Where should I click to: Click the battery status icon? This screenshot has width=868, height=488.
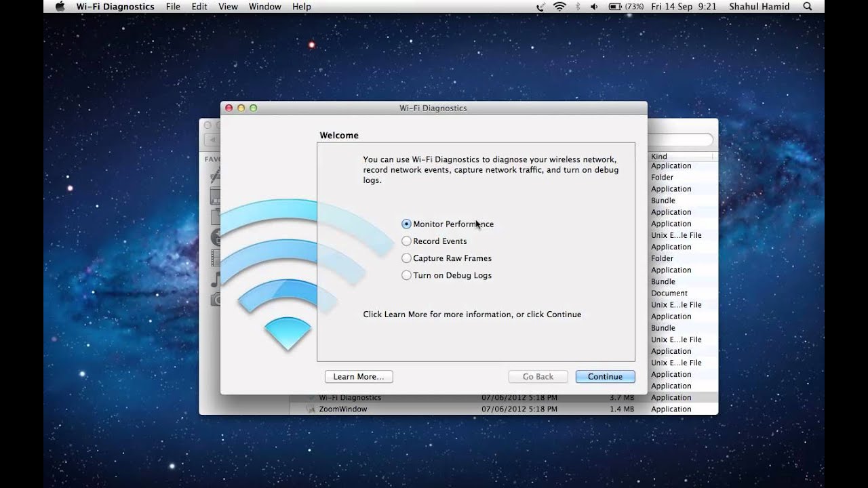pyautogui.click(x=615, y=7)
